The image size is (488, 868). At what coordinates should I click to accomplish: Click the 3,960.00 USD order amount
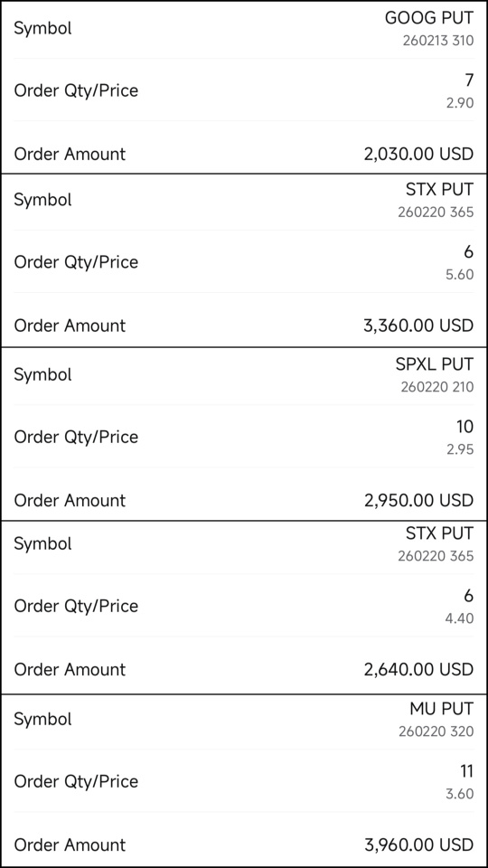[x=418, y=844]
